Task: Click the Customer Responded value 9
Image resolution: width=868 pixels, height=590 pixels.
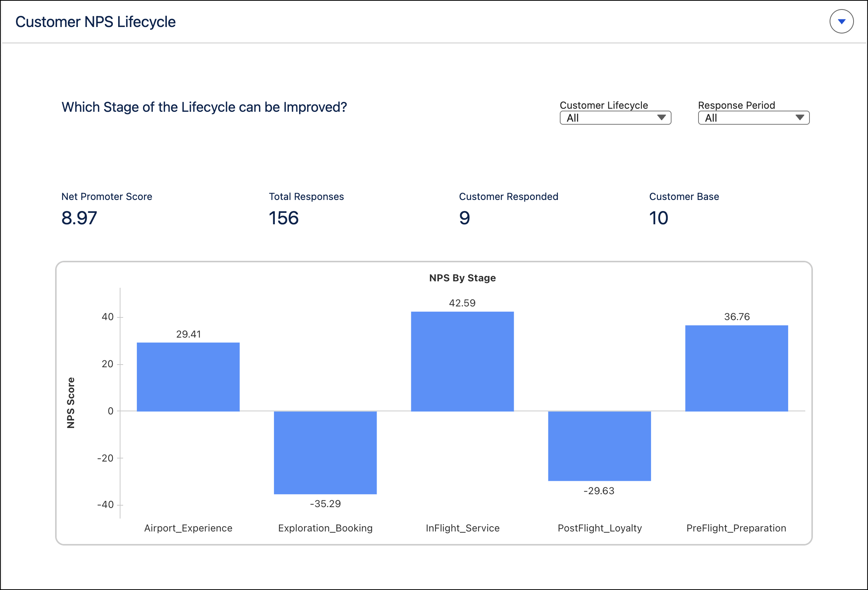Action: pyautogui.click(x=464, y=218)
